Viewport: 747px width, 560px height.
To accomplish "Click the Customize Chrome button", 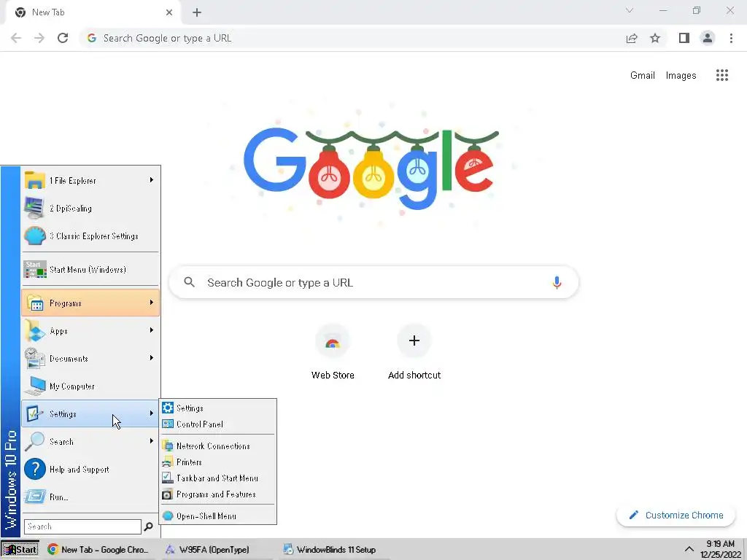I will [x=676, y=516].
